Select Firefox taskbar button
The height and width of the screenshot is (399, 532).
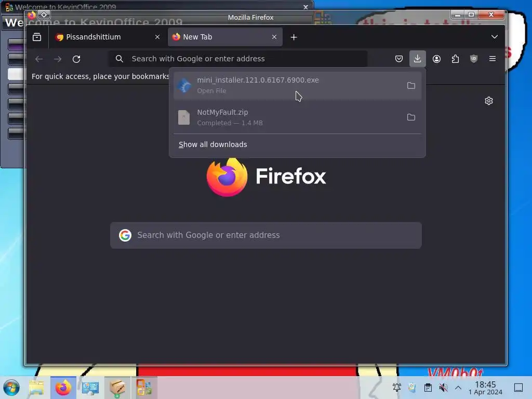coord(63,388)
